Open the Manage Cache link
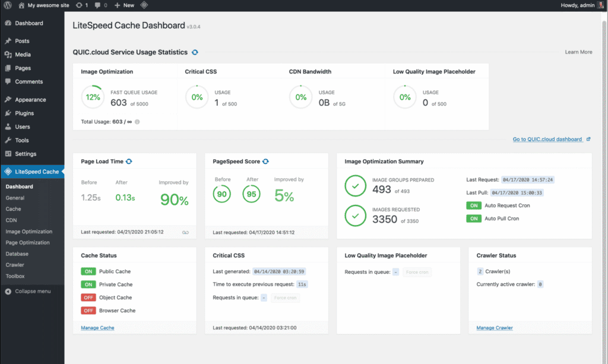 click(x=97, y=328)
